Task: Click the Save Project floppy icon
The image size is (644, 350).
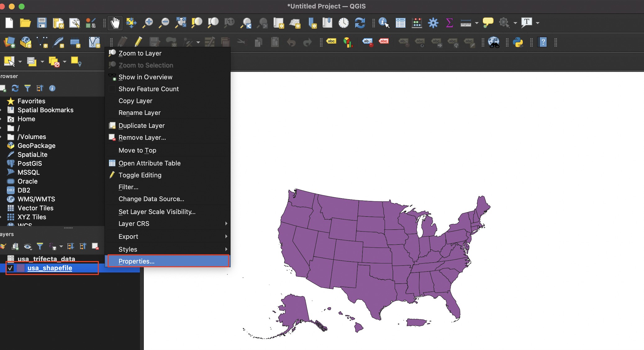Action: point(42,23)
